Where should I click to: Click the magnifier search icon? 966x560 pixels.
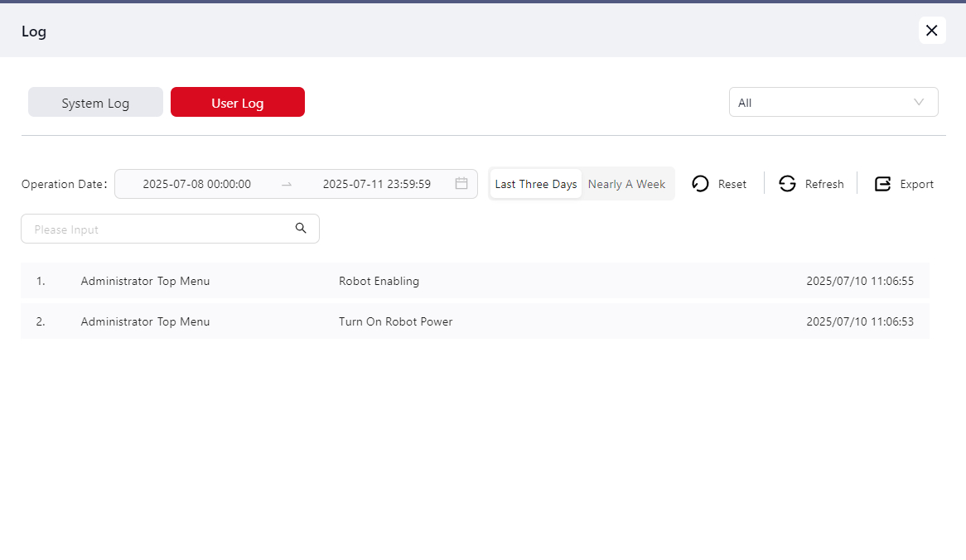pos(301,229)
